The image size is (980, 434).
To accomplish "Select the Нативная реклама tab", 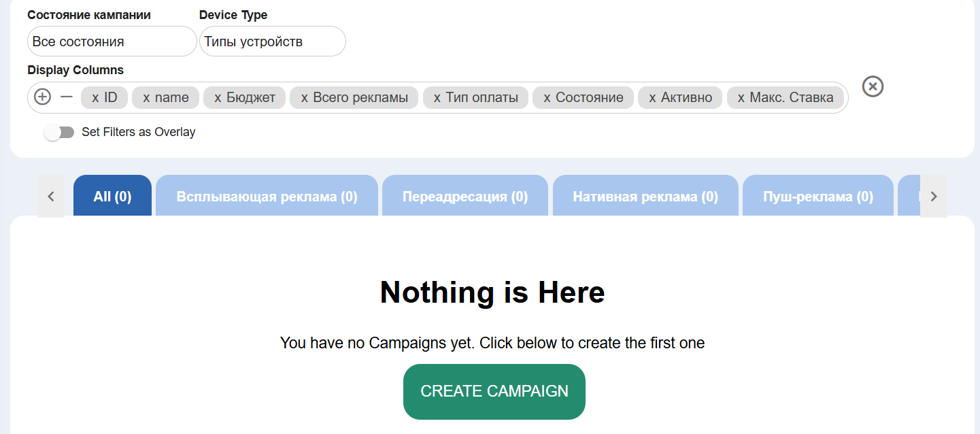I will [645, 197].
